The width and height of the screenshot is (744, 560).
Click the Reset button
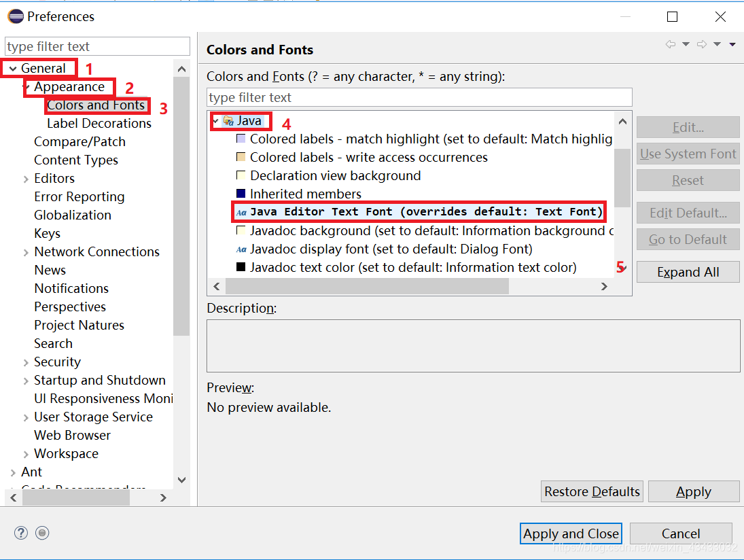pos(688,180)
